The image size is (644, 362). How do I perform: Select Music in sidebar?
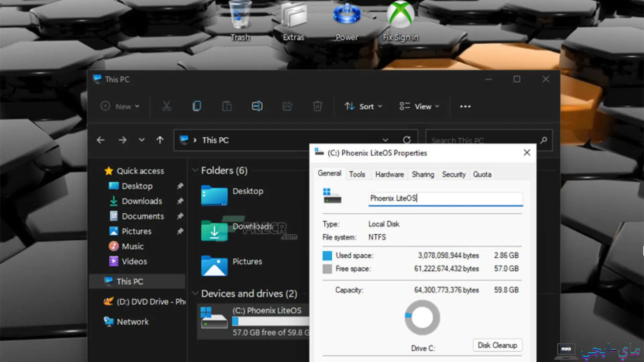tap(126, 246)
